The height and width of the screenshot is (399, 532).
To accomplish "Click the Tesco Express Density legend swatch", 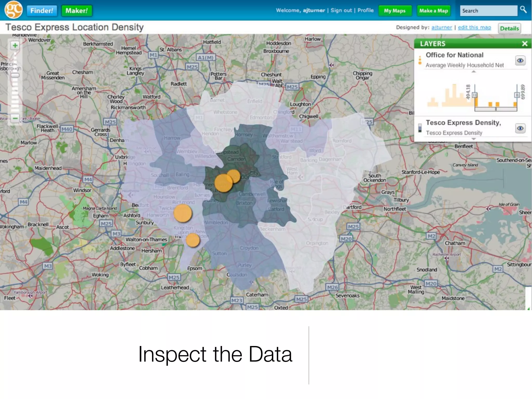I will [420, 128].
